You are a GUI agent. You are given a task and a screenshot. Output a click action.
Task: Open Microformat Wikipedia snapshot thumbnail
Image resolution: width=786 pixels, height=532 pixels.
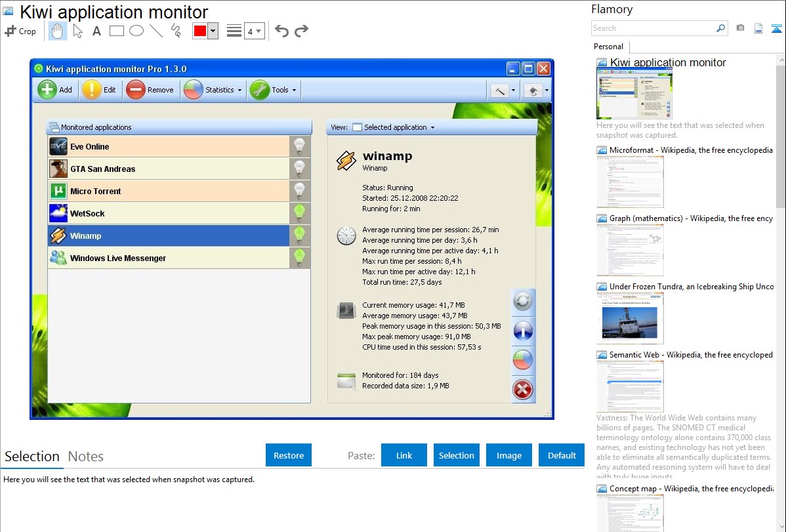[630, 182]
